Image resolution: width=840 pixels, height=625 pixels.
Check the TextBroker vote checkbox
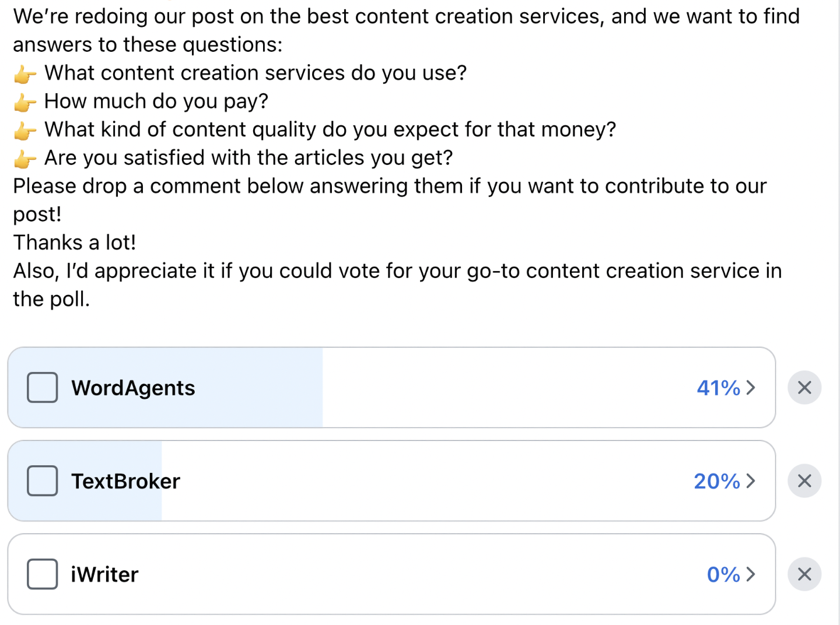tap(43, 481)
